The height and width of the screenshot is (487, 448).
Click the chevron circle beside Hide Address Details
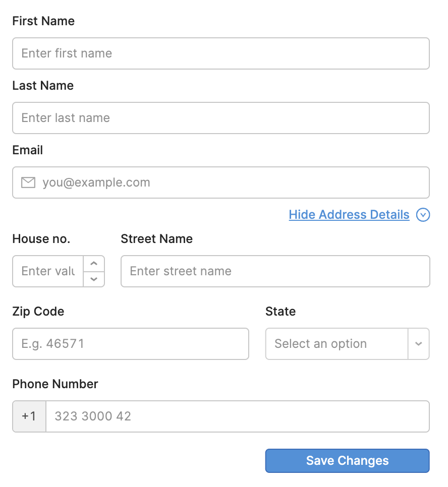tap(423, 215)
